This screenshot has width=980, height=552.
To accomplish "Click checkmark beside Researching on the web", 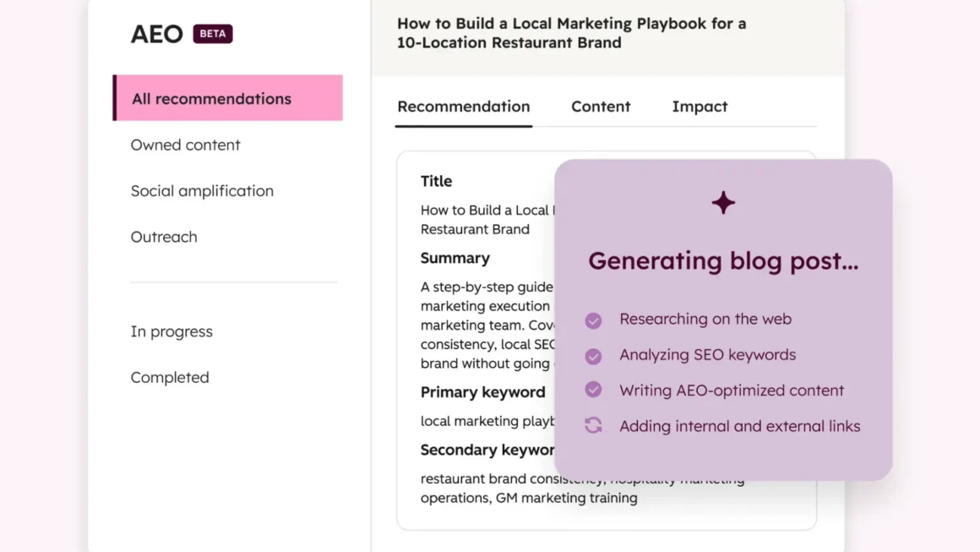I will pos(593,320).
